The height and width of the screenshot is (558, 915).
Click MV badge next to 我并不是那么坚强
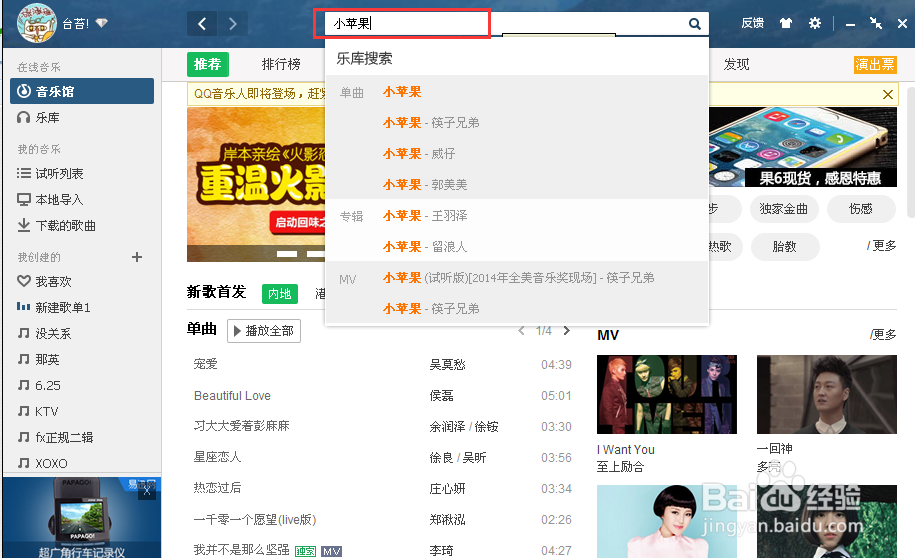(331, 551)
